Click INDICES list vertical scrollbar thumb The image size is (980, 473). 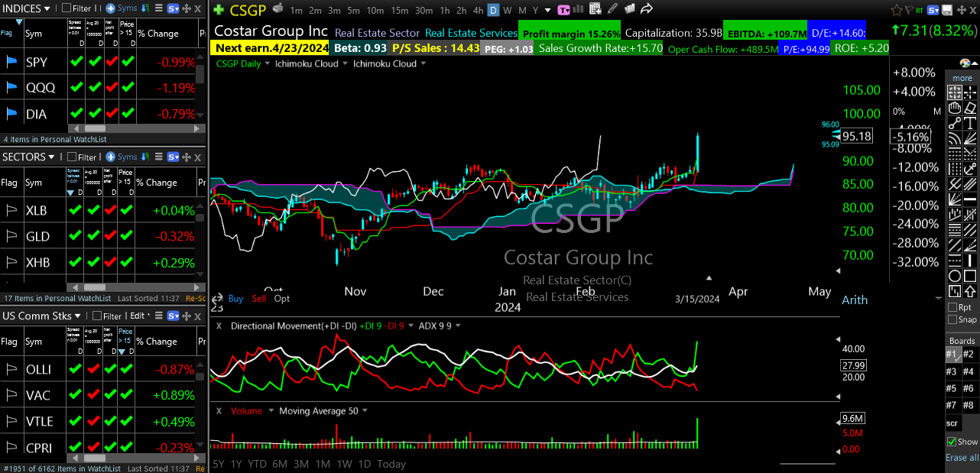click(200, 73)
